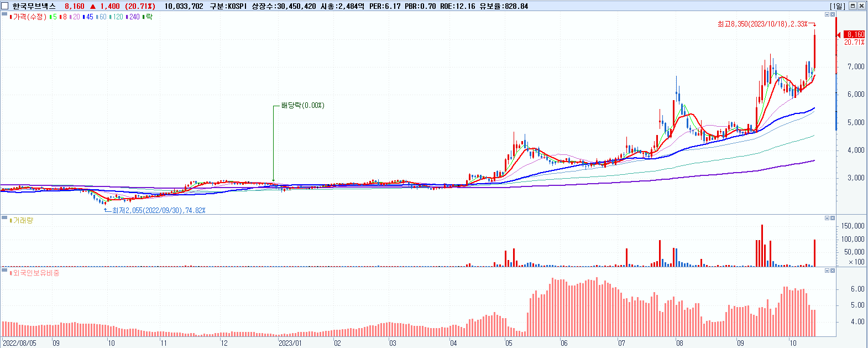Click the 12 month label on the time axis

[224, 343]
